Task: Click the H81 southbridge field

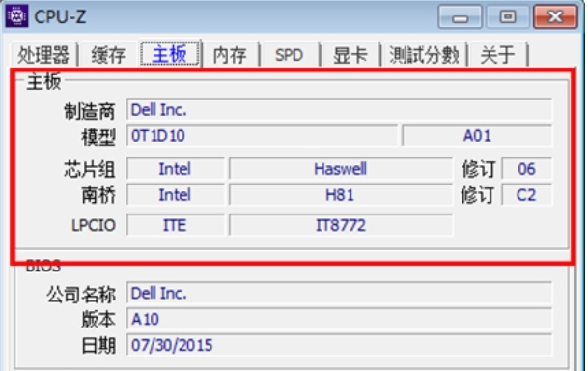Action: [x=341, y=195]
